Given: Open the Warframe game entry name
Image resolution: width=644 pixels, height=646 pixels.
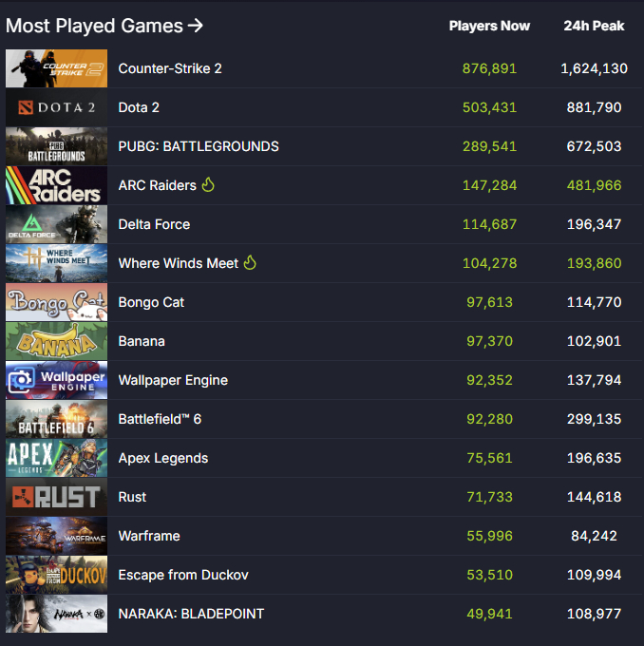Looking at the screenshot, I should click(149, 536).
